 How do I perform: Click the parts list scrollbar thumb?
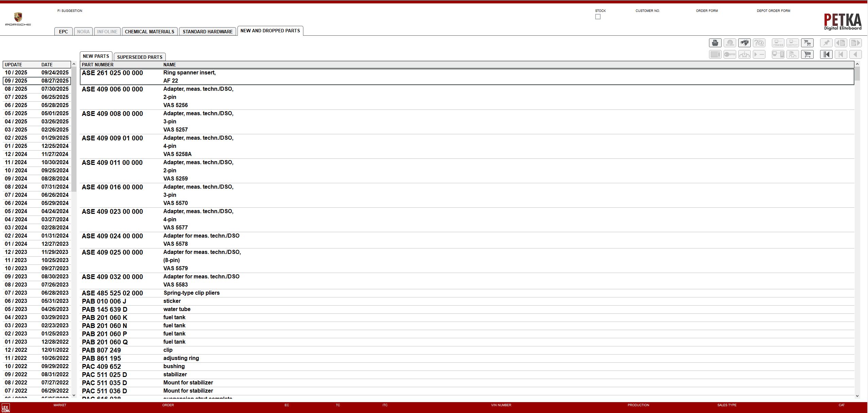point(857,74)
